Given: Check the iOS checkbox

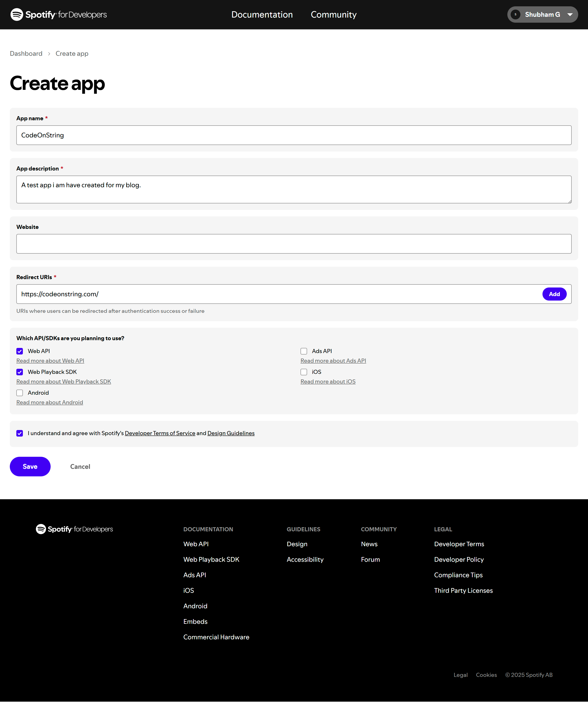Looking at the screenshot, I should [304, 372].
